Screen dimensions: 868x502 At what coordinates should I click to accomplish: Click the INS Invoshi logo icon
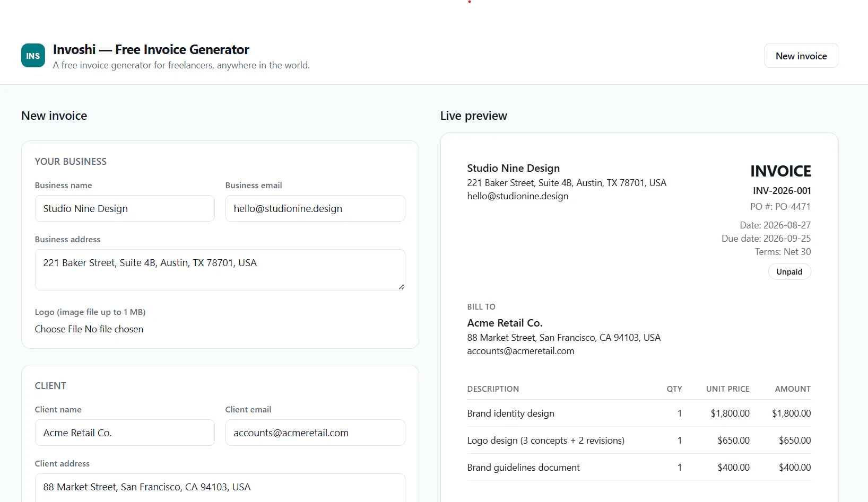tap(33, 56)
